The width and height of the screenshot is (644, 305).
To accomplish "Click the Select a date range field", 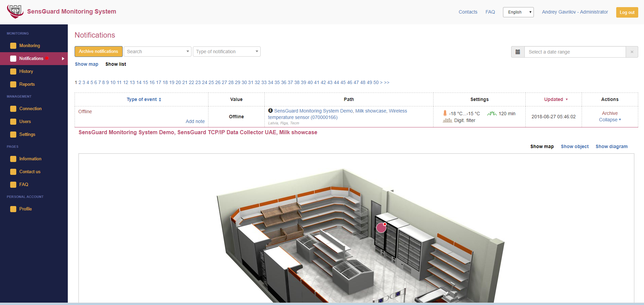I will 575,52.
